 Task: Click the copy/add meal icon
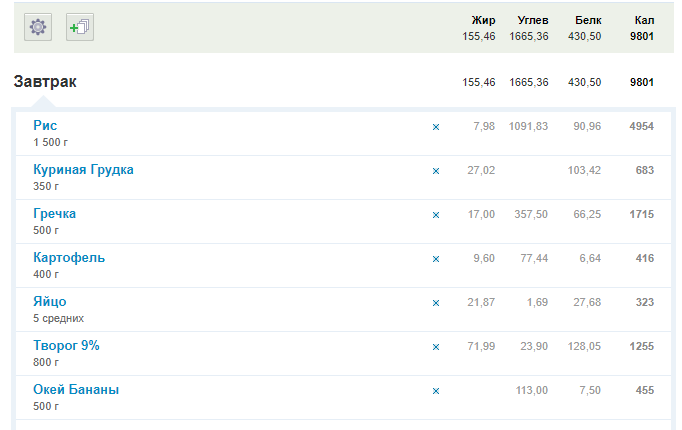[x=79, y=27]
